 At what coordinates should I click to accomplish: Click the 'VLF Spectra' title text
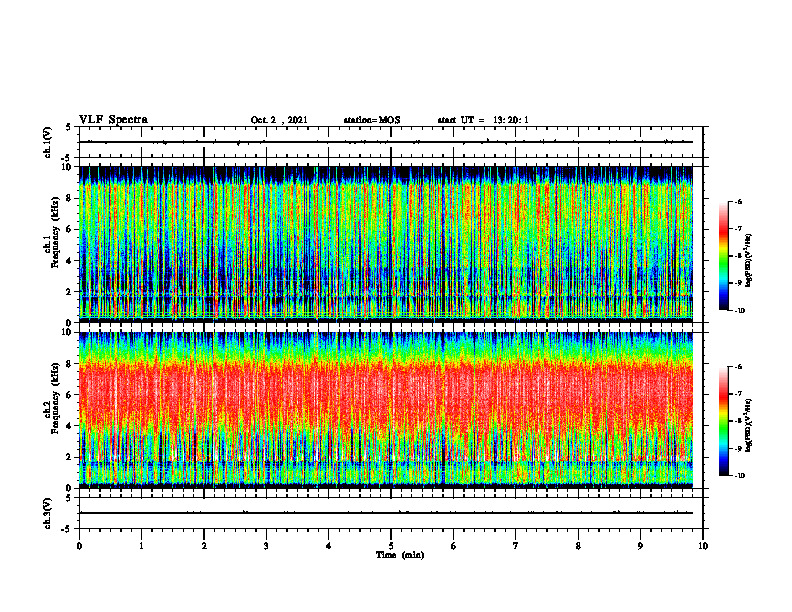[x=113, y=120]
